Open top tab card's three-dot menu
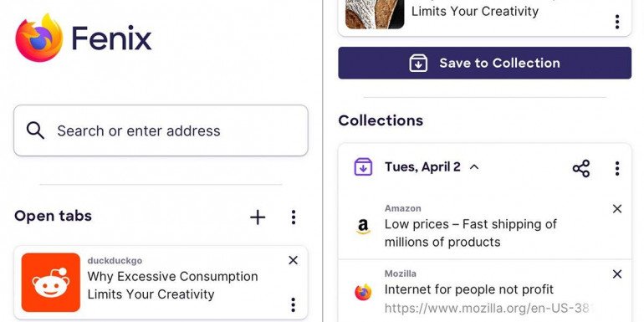The image size is (644, 322). click(x=617, y=22)
